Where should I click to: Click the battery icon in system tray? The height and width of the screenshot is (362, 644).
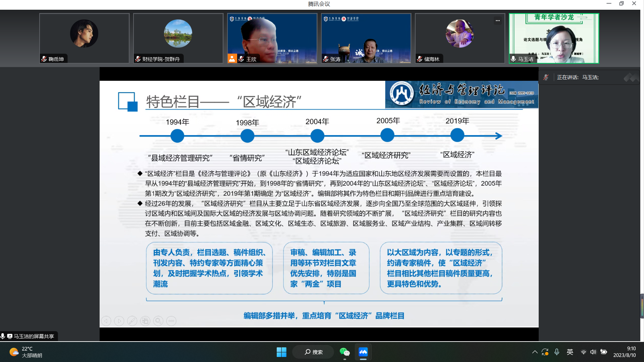click(x=604, y=352)
